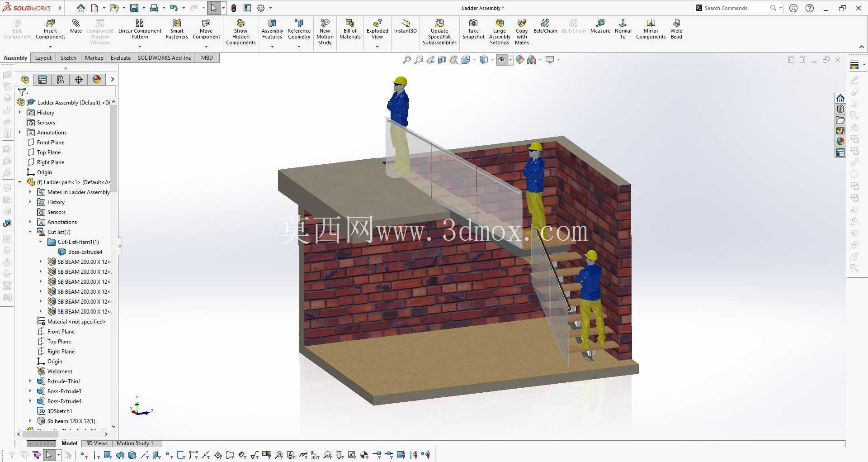
Task: Select the Weld Bead tool
Action: point(676,29)
